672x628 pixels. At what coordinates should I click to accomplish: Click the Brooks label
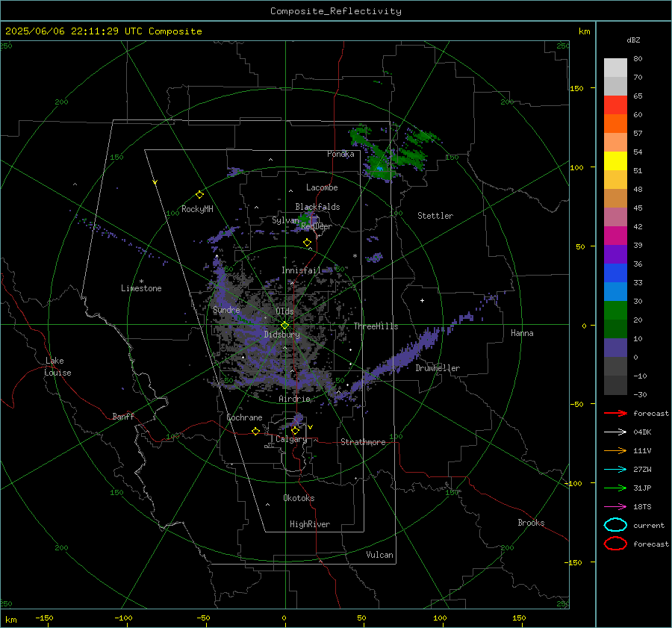point(531,523)
